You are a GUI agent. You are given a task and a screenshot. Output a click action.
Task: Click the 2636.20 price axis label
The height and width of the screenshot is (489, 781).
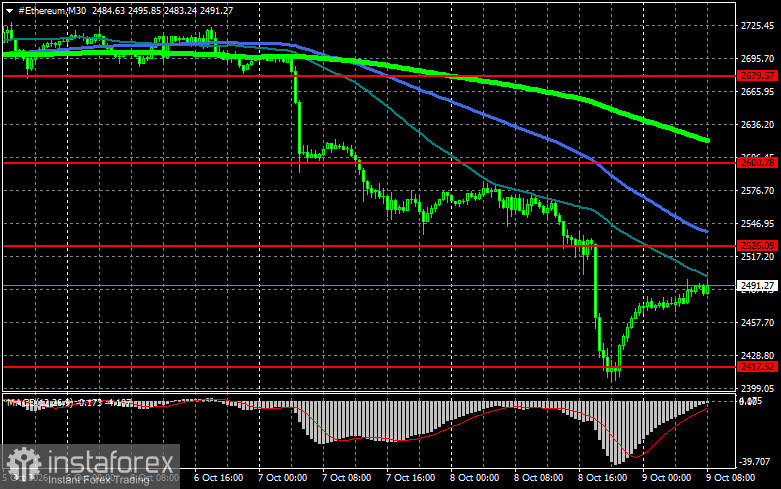[x=758, y=124]
